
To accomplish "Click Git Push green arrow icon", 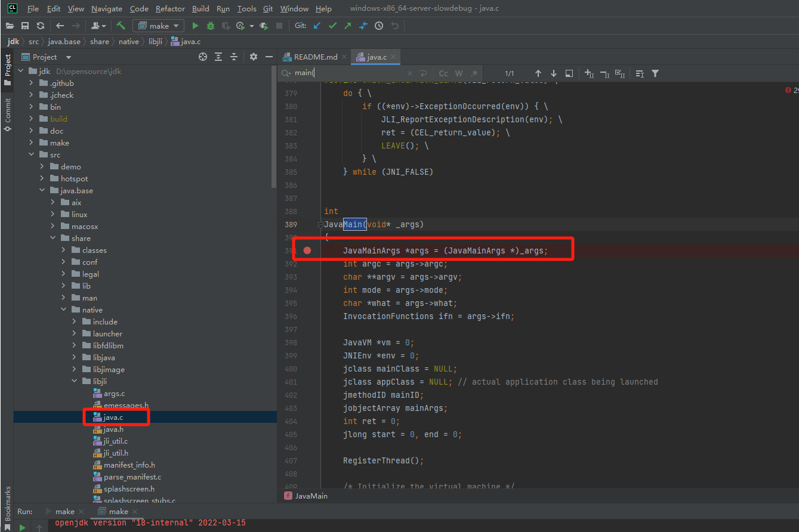I will pyautogui.click(x=348, y=26).
